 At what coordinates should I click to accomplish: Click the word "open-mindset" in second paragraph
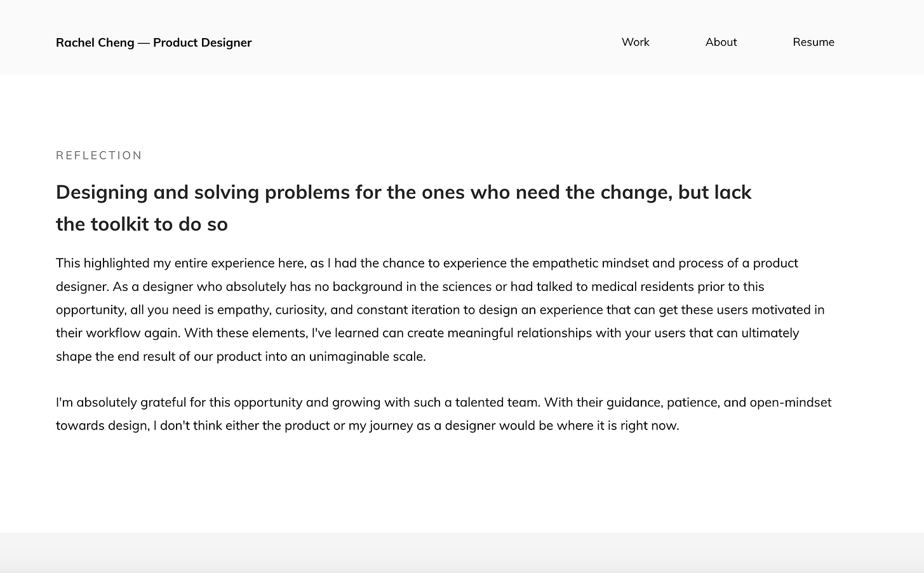click(x=790, y=402)
